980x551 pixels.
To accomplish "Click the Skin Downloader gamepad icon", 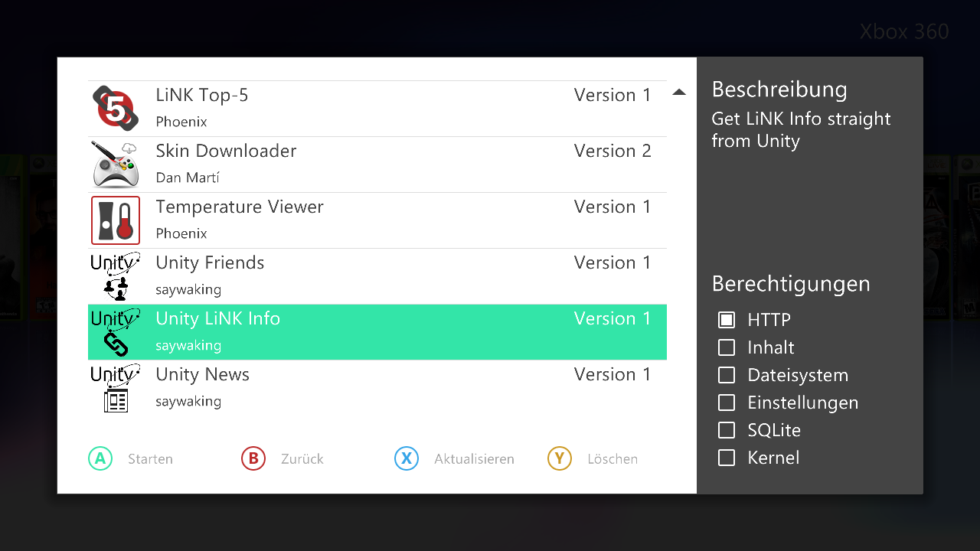I will click(x=116, y=165).
